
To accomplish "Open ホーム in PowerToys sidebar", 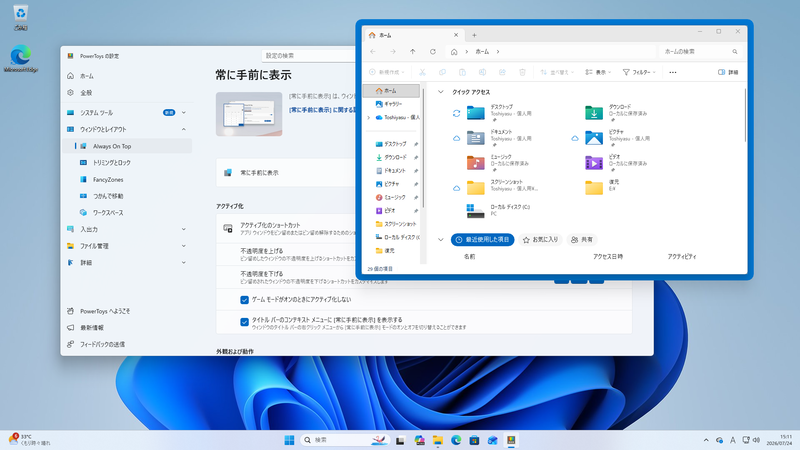I will pyautogui.click(x=127, y=76).
